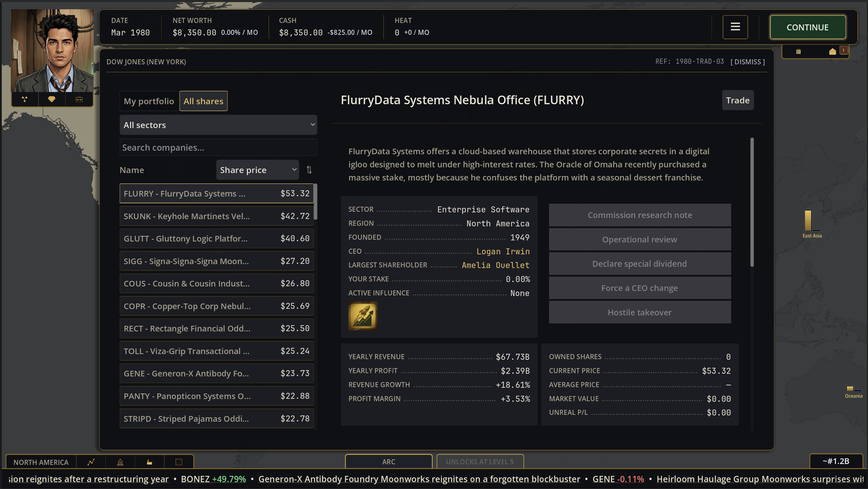Select COPR - Copper-Top Corp row
Screen dimensions: 868x489
click(x=217, y=306)
